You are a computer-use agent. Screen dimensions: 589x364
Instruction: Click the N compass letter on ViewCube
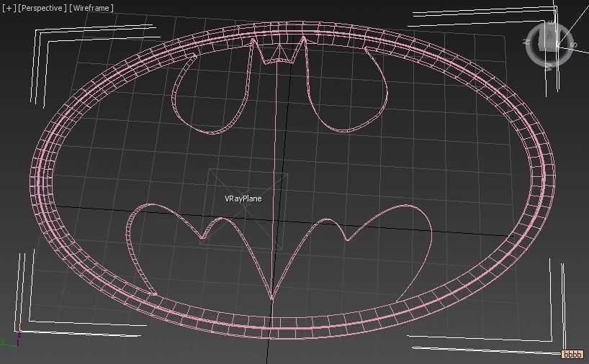pos(526,42)
